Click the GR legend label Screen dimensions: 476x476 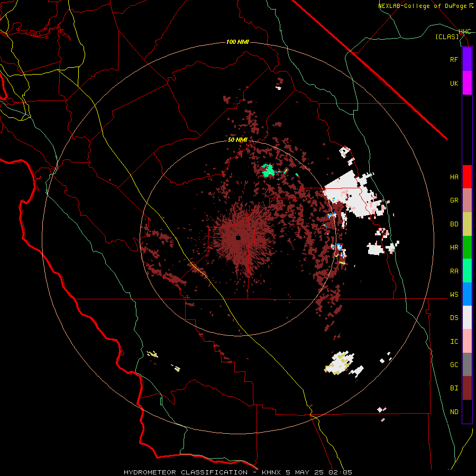(x=454, y=200)
